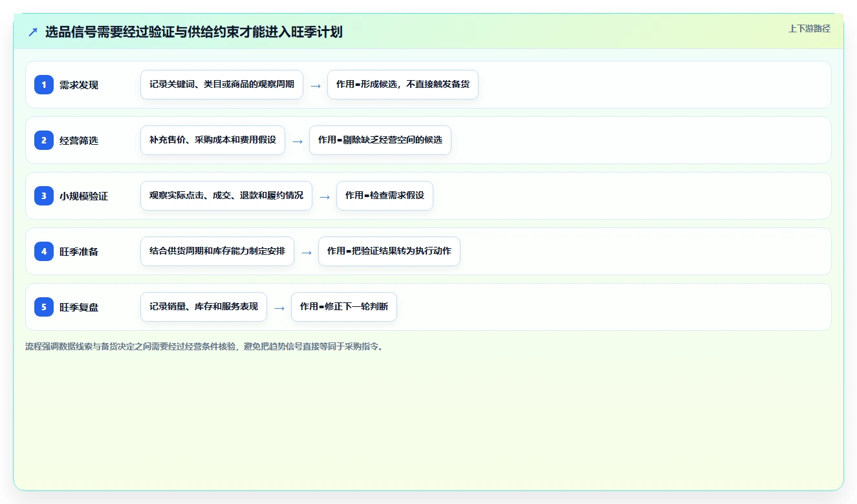Viewport: 857px width, 504px height.
Task: Click the diagonal arrow icon beside the title
Action: point(33,32)
